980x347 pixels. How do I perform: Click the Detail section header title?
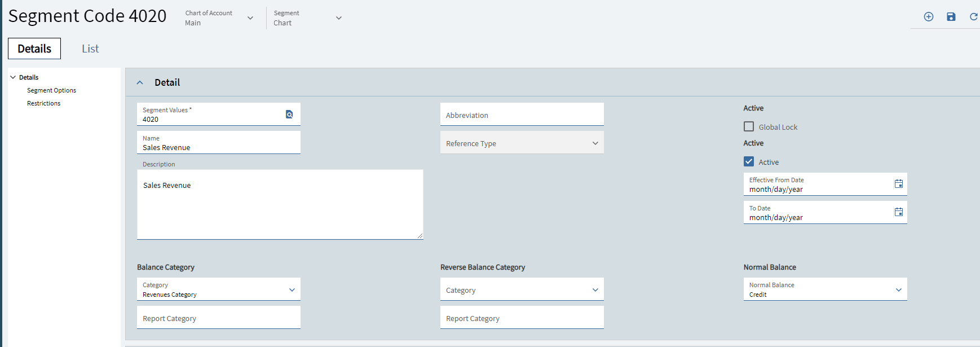(x=167, y=82)
